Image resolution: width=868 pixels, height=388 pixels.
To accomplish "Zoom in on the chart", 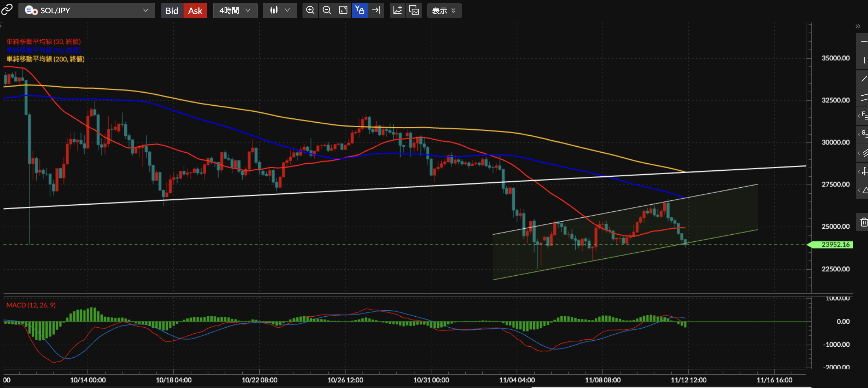I will (310, 10).
